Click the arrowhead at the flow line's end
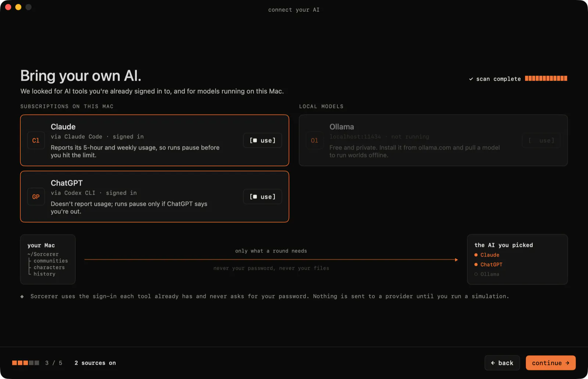 pyautogui.click(x=456, y=260)
